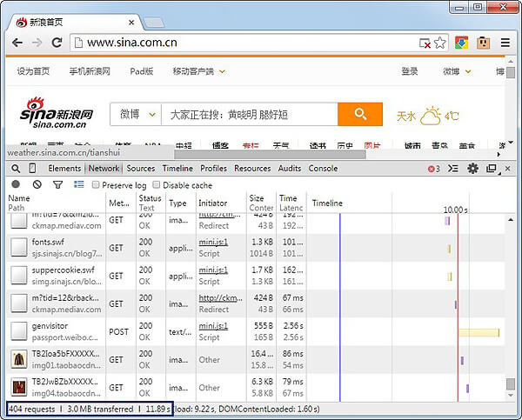Click the genvisitor timeline bar
Image resolution: width=522 pixels, height=420 pixels.
point(479,332)
